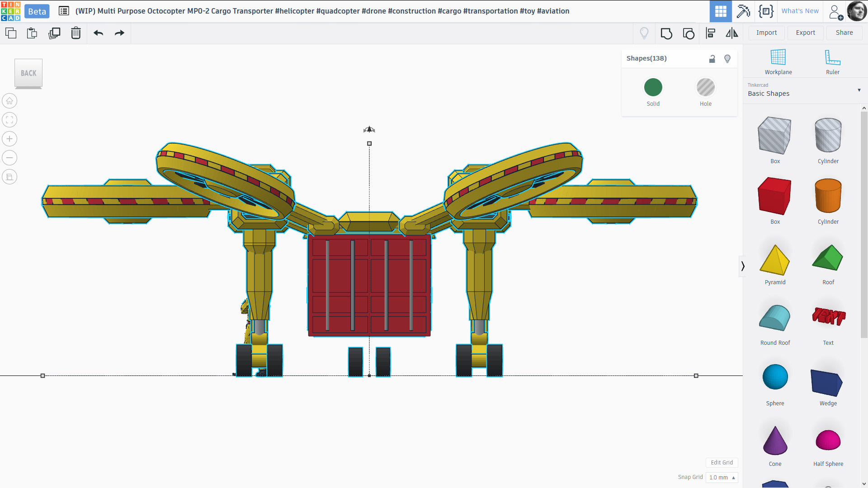The width and height of the screenshot is (868, 488).
Task: Pick the Solid green color swatch
Action: 653,88
